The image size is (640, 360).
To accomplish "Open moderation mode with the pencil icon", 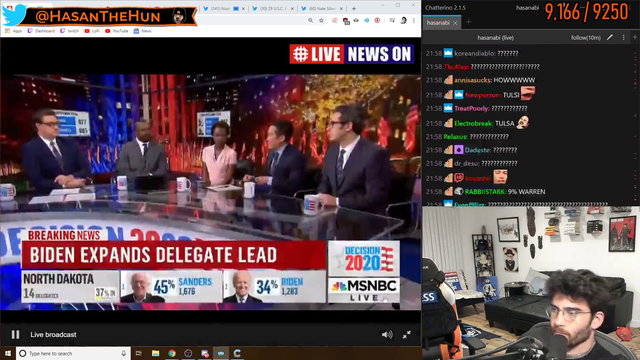I will 610,37.
